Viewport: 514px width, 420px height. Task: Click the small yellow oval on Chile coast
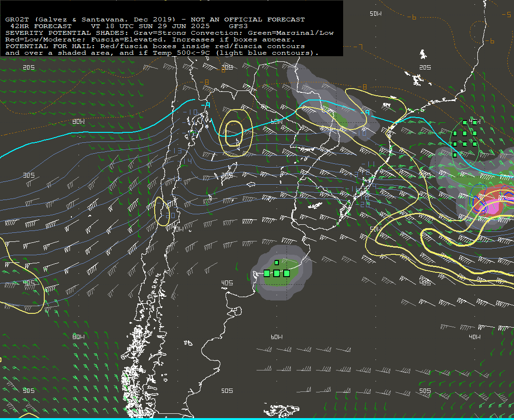162,211
